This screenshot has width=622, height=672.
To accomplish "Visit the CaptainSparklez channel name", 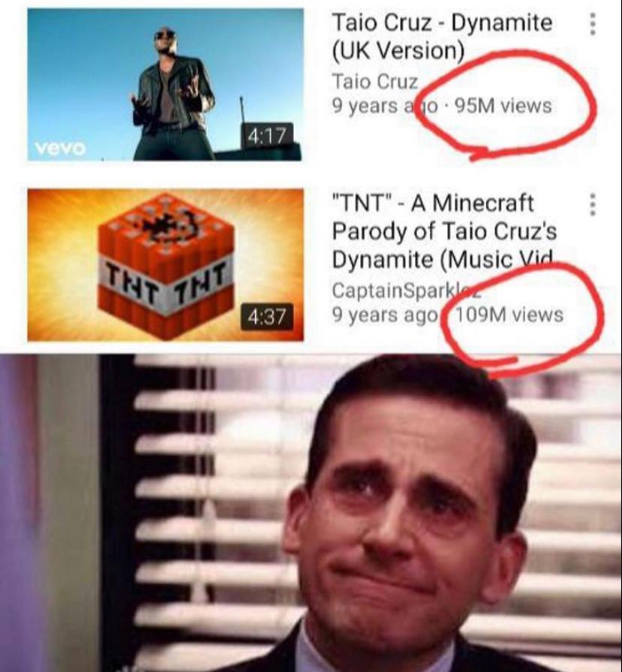I will pyautogui.click(x=406, y=291).
